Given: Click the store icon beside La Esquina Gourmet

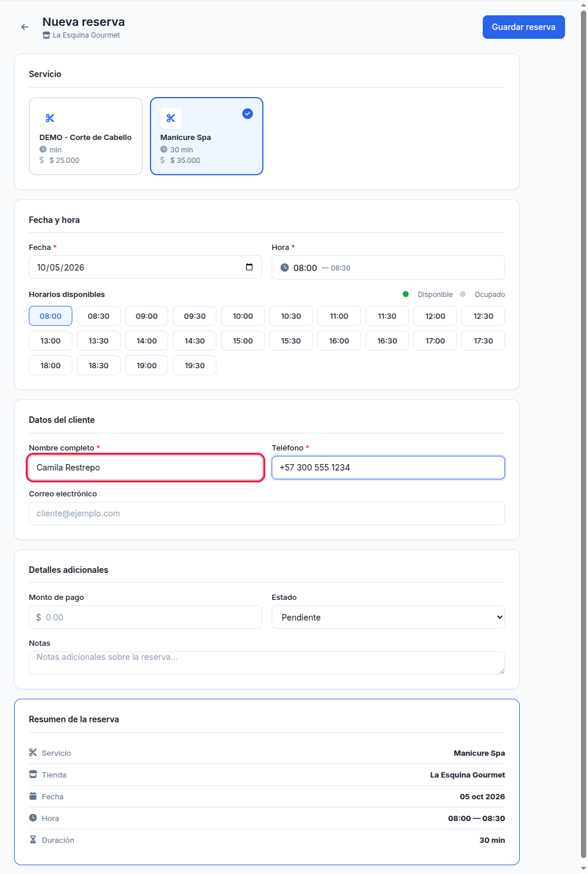Looking at the screenshot, I should coord(46,35).
